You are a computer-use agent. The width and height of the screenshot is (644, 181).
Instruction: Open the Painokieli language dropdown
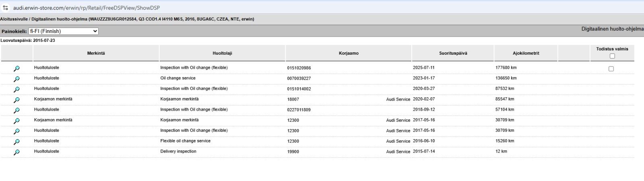tap(63, 31)
